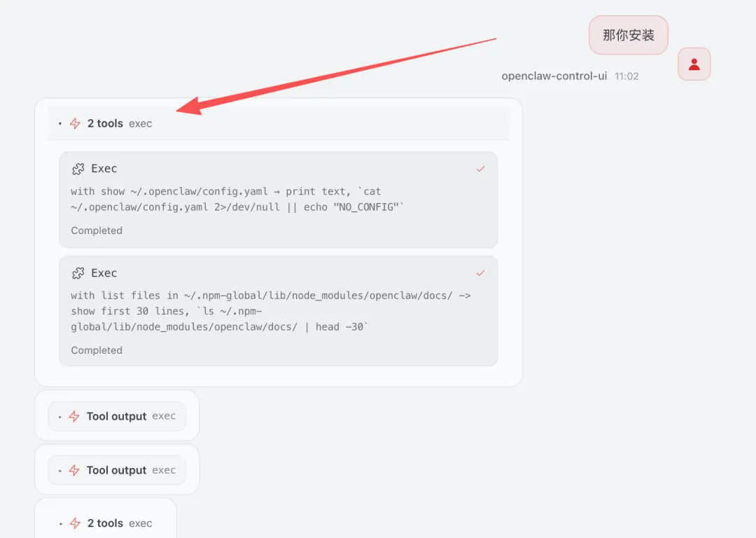The image size is (756, 538).
Task: Click the puzzle icon of config.yaml Exec card
Action: (78, 169)
